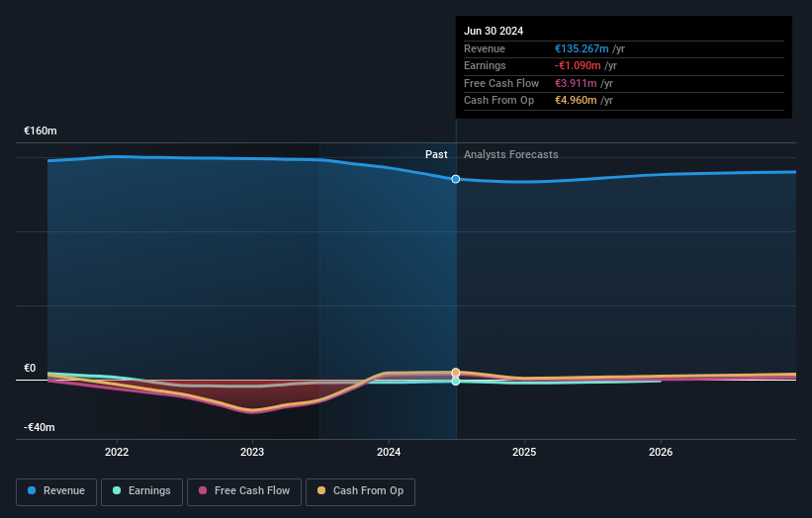The image size is (812, 518).
Task: Toggle the Cash From Op legend button
Action: click(x=360, y=491)
